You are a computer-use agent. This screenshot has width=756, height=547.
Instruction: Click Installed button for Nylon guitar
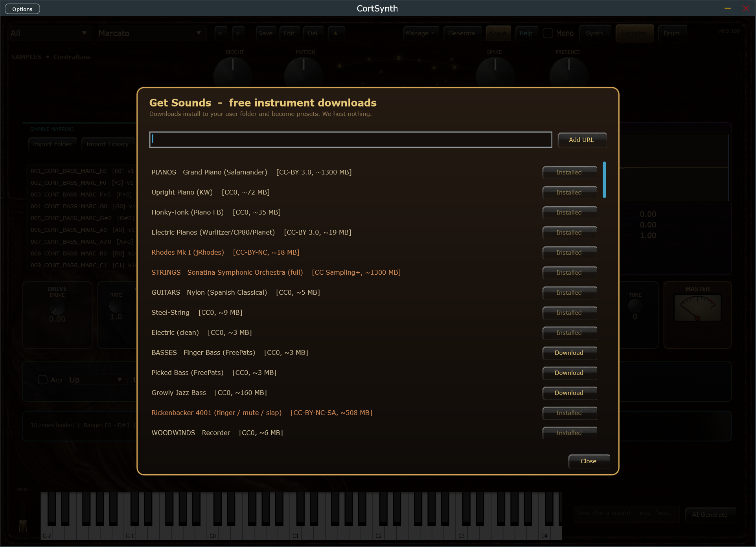point(569,292)
